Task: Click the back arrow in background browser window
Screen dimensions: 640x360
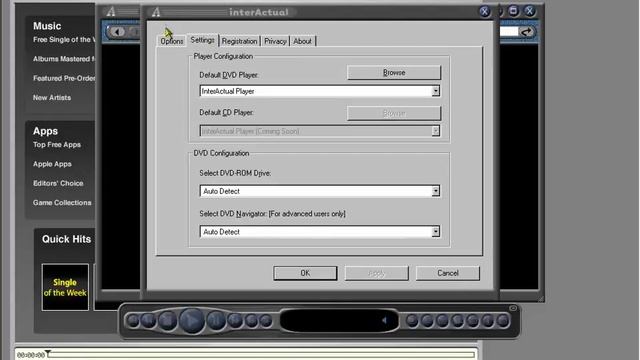Action: pyautogui.click(x=118, y=32)
